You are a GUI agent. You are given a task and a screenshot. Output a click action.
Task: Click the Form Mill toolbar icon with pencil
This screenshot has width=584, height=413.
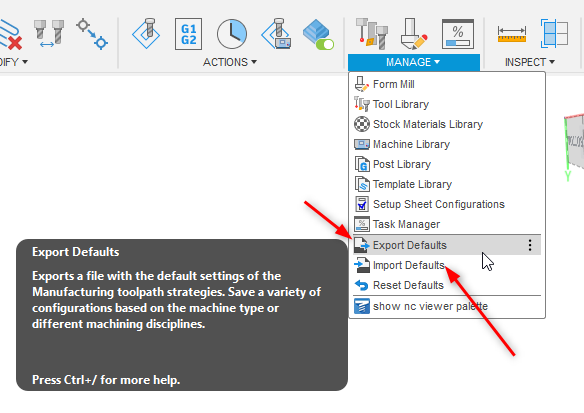pyautogui.click(x=414, y=34)
